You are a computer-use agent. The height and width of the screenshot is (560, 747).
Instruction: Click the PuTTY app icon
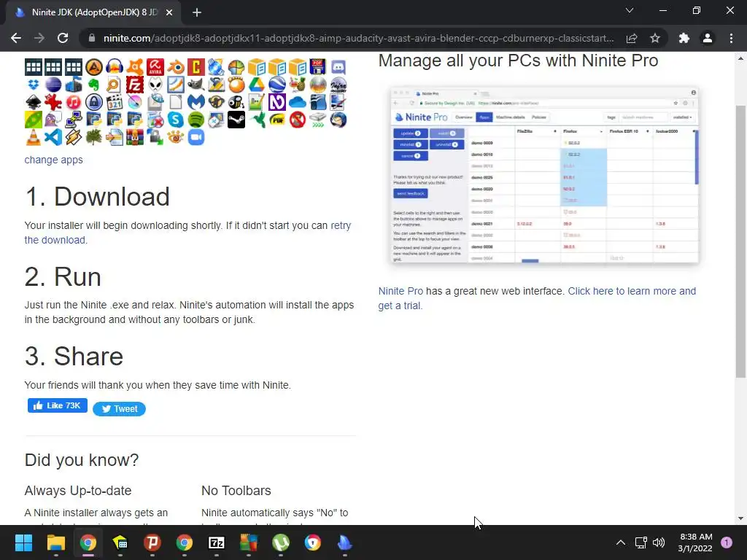pos(74,120)
